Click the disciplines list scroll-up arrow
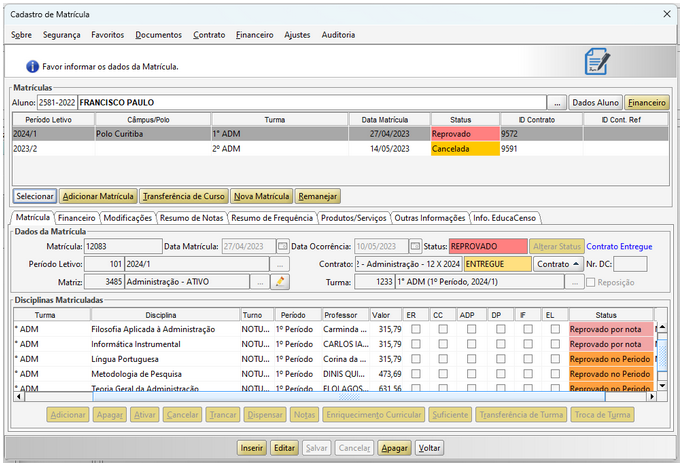681x463 pixels. pyautogui.click(x=662, y=327)
